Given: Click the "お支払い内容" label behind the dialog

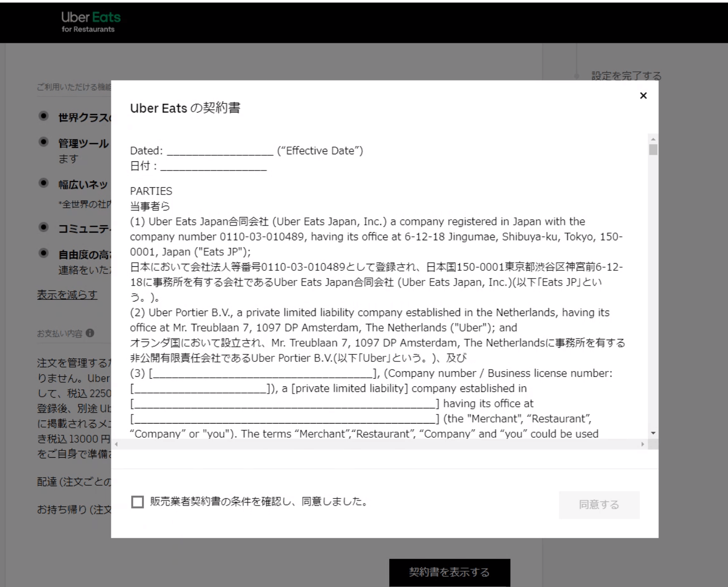Looking at the screenshot, I should click(60, 333).
